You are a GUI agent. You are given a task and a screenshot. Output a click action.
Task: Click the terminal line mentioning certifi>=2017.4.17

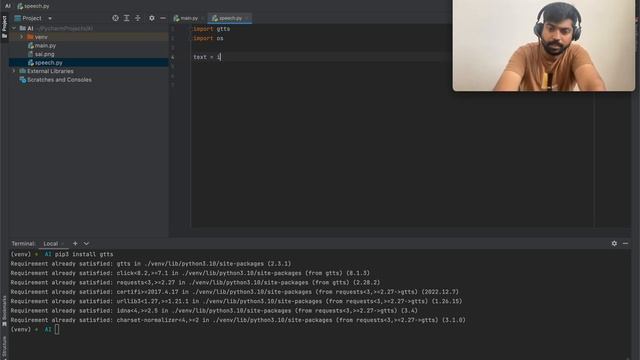point(235,292)
